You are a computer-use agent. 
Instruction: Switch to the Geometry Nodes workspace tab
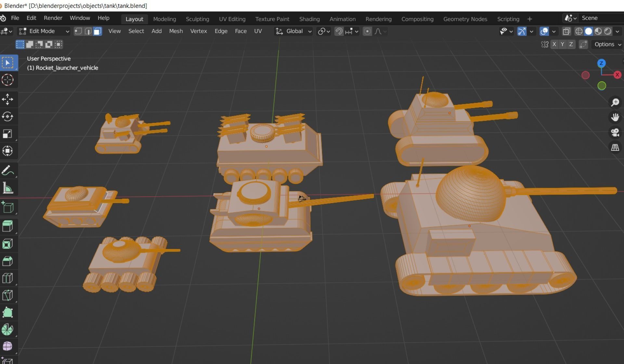pyautogui.click(x=465, y=19)
